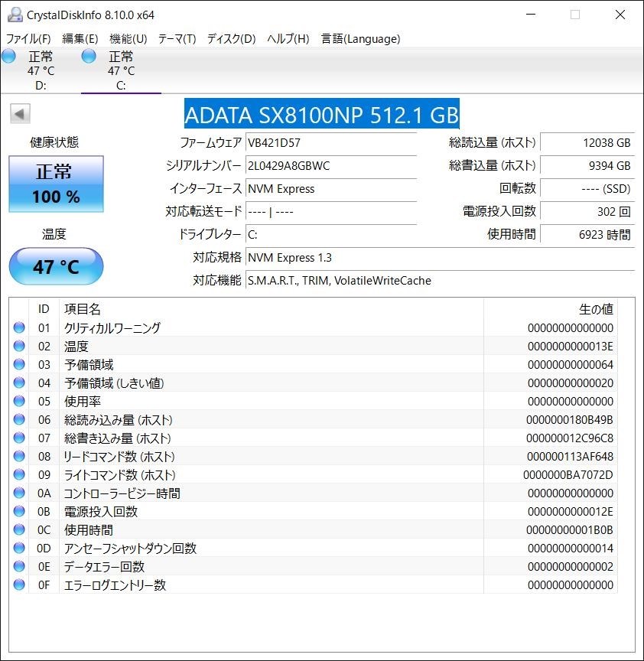Click rotation rate value ---- (SSD)
644x661 pixels.
tap(587, 188)
